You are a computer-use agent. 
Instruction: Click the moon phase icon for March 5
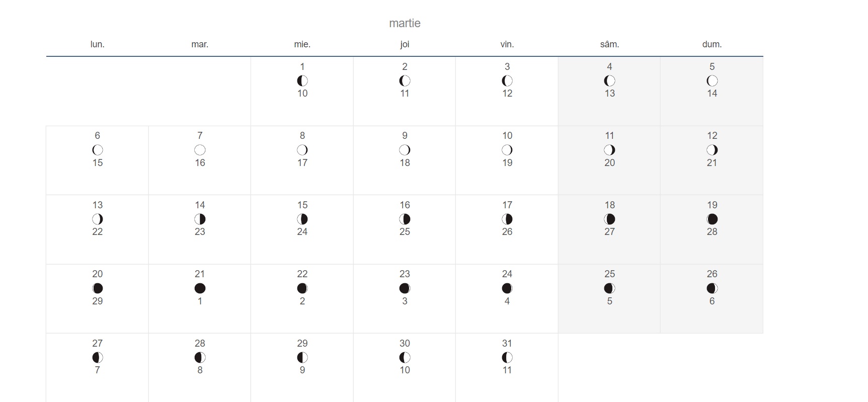(712, 81)
